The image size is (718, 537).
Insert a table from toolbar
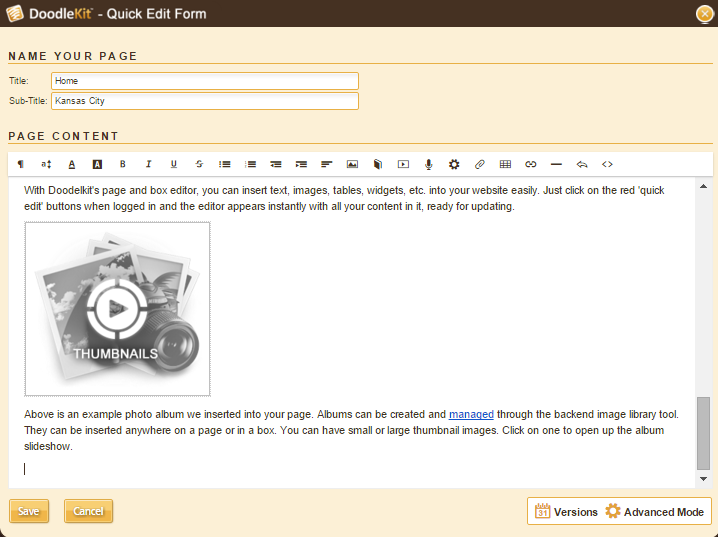(505, 164)
